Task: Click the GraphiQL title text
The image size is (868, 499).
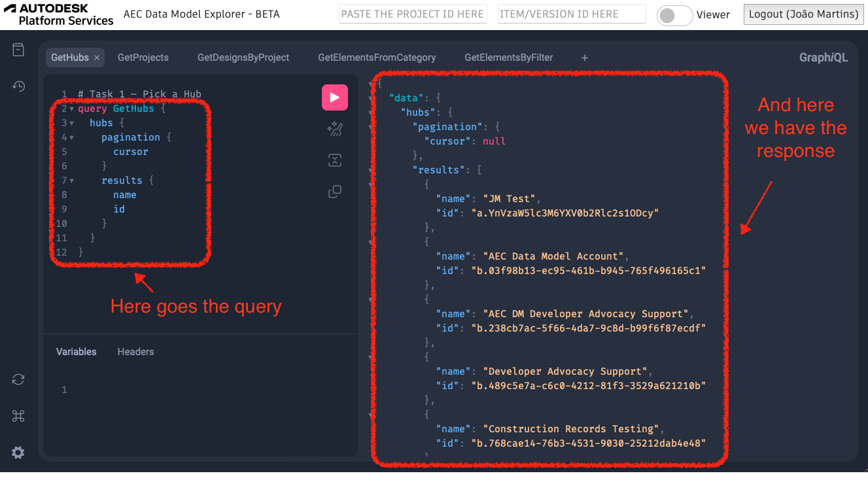Action: point(824,58)
